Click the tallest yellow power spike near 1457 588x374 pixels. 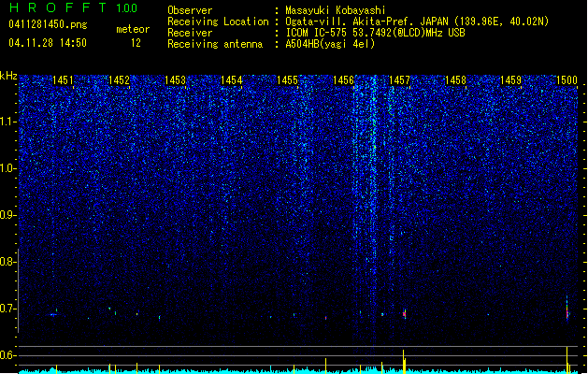(404, 362)
